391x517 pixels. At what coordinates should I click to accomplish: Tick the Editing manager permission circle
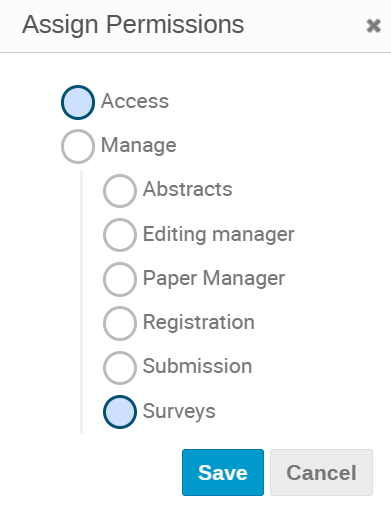tap(120, 235)
